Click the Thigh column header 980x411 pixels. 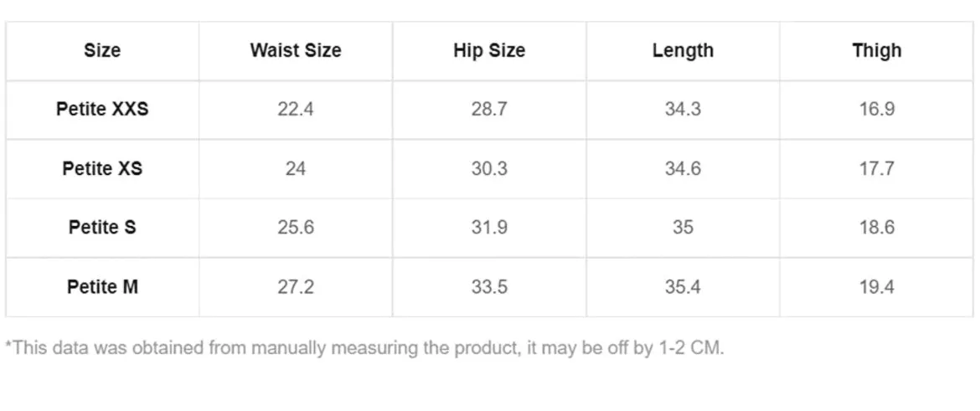point(877,50)
